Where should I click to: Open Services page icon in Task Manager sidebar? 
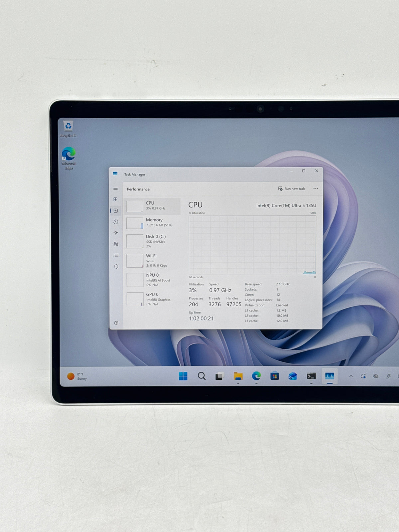tap(116, 266)
